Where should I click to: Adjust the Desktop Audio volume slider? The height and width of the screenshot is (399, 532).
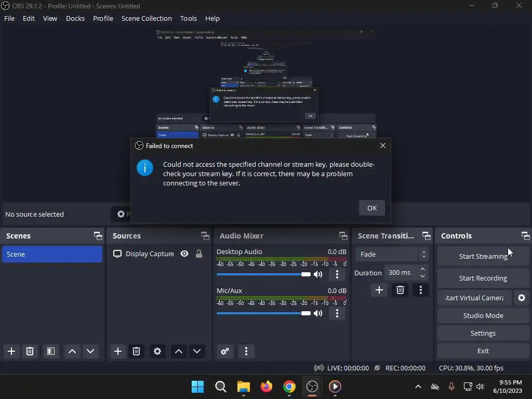(x=263, y=274)
